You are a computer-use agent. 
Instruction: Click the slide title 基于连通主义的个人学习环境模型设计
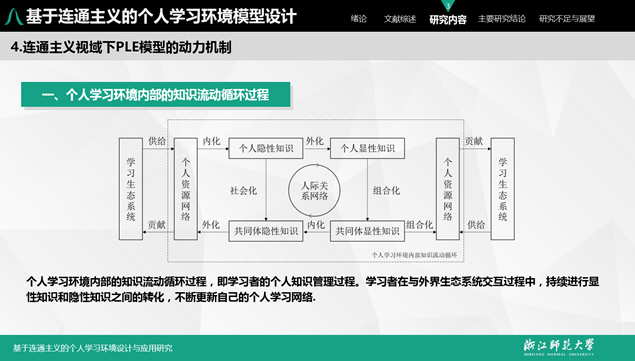tap(161, 17)
